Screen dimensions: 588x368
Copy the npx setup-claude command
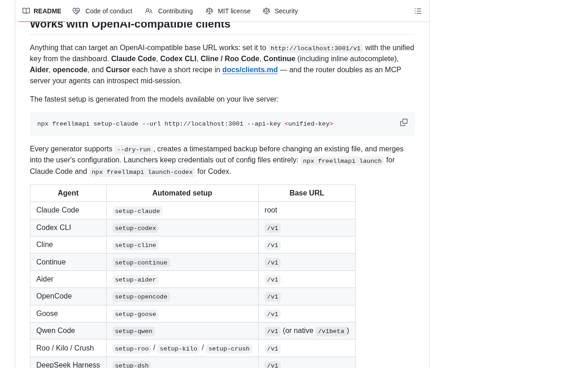pos(404,122)
